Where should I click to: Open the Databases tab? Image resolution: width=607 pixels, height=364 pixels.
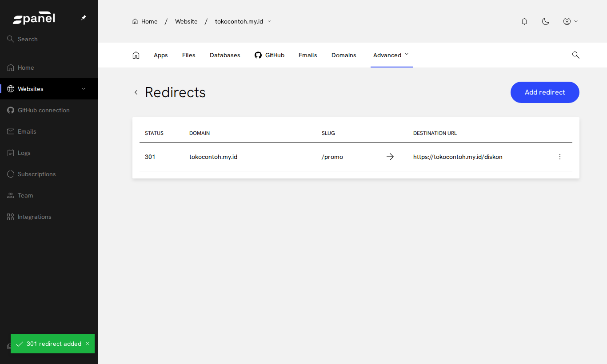pyautogui.click(x=225, y=55)
